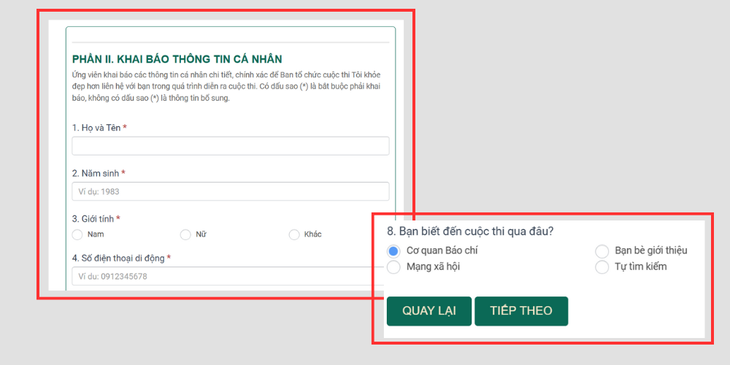Focus the Họ và Tên input field
Image resolution: width=730 pixels, height=365 pixels.
pos(230,146)
